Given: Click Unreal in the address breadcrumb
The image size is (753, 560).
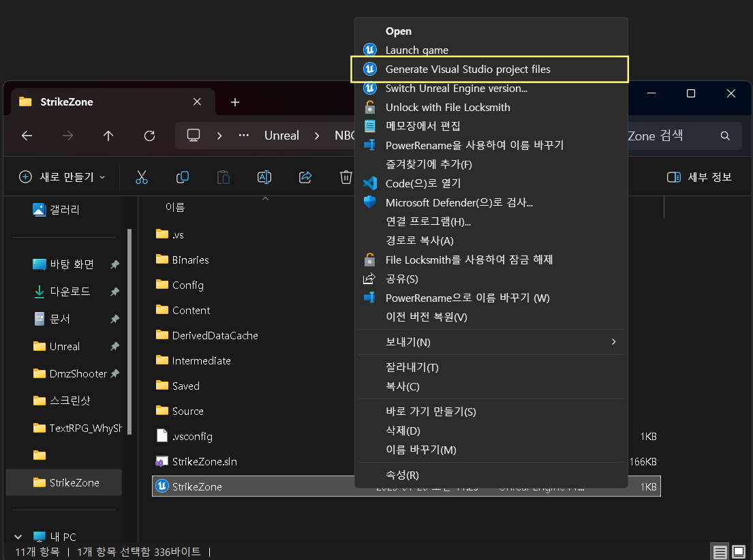Looking at the screenshot, I should click(281, 136).
